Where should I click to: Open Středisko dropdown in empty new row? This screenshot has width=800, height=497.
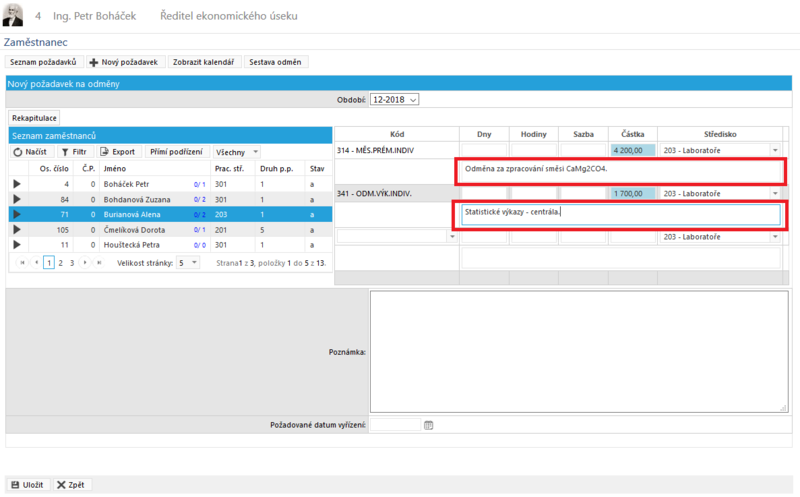click(x=775, y=237)
